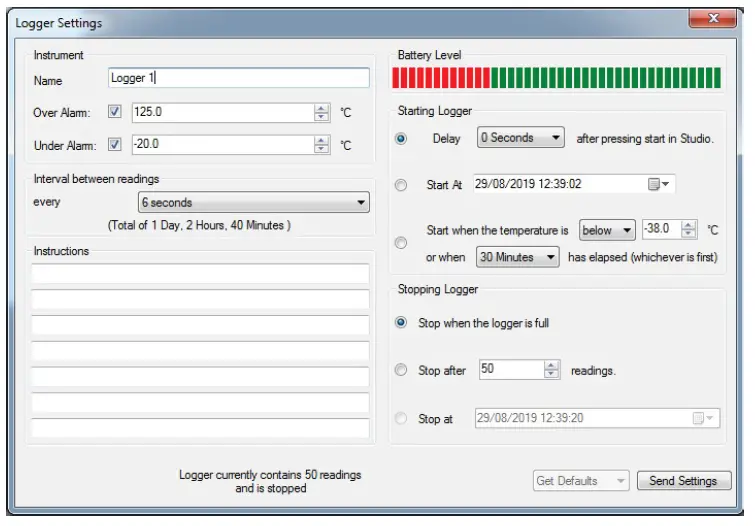This screenshot has height=526, width=755.
Task: Click the fifth Instructions line
Action: [x=200, y=377]
